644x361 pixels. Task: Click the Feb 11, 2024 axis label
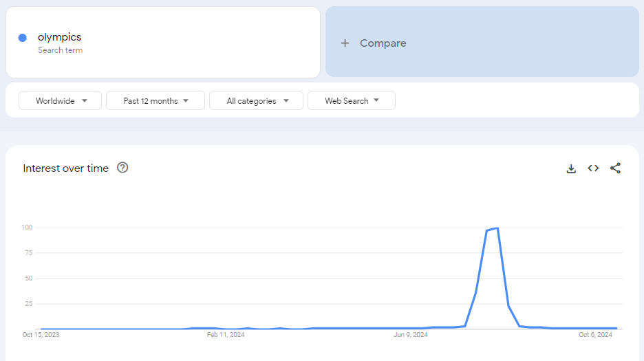point(226,336)
